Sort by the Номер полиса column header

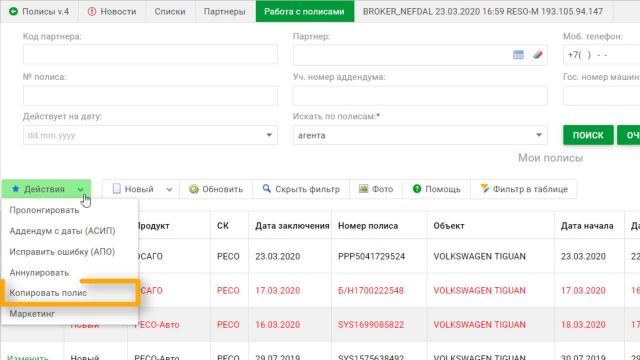click(x=368, y=226)
